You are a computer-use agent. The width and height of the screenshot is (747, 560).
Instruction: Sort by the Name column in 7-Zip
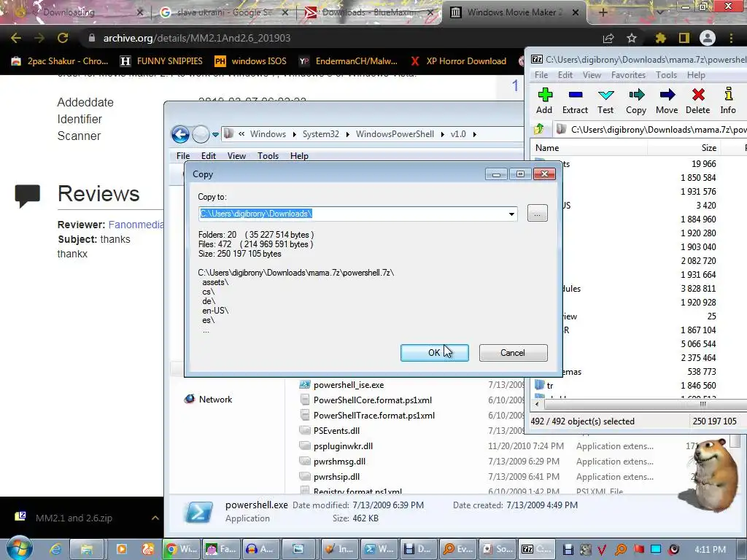click(x=589, y=147)
